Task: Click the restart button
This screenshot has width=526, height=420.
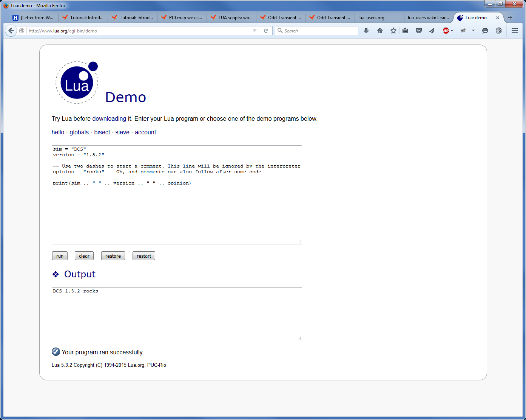Action: tap(144, 256)
